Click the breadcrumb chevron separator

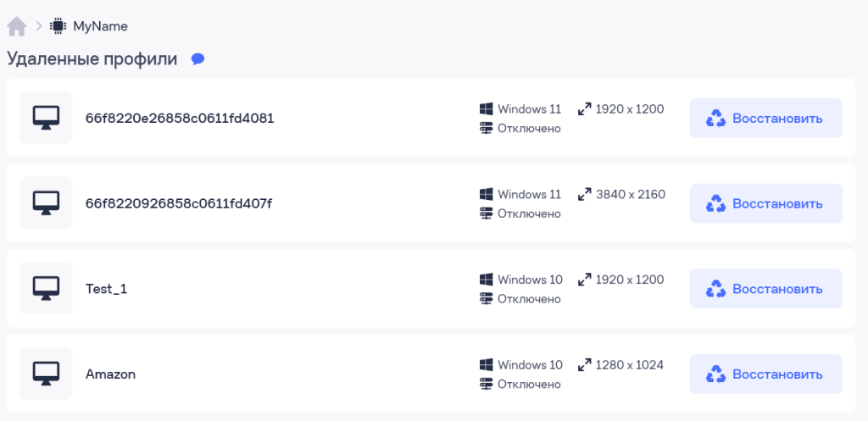[39, 25]
